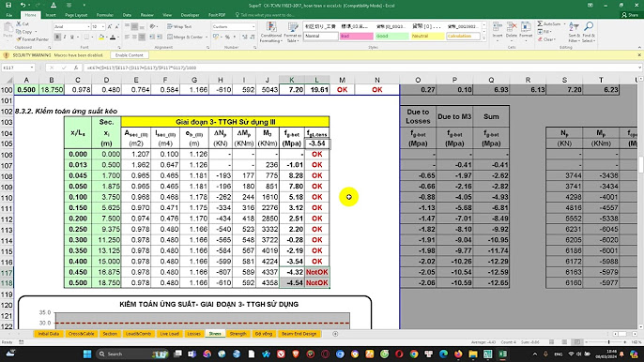Viewport: 644px width, 362px height.
Task: Click the Share button
Action: [630, 15]
